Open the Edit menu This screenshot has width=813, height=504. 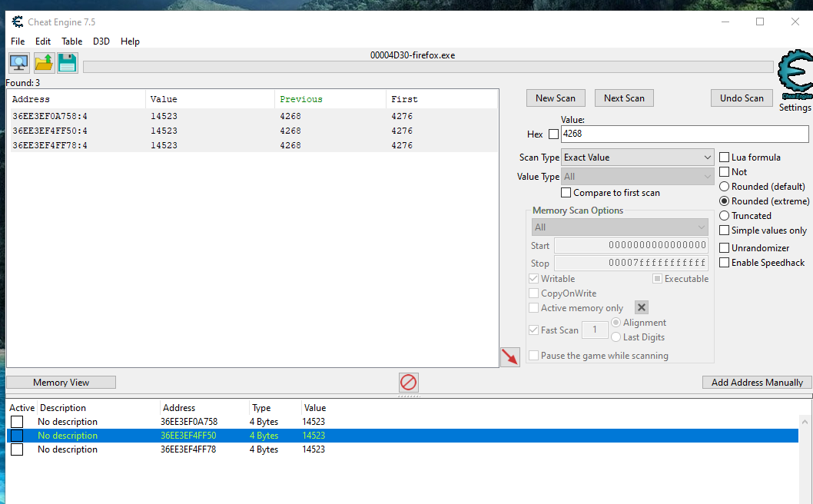point(43,41)
